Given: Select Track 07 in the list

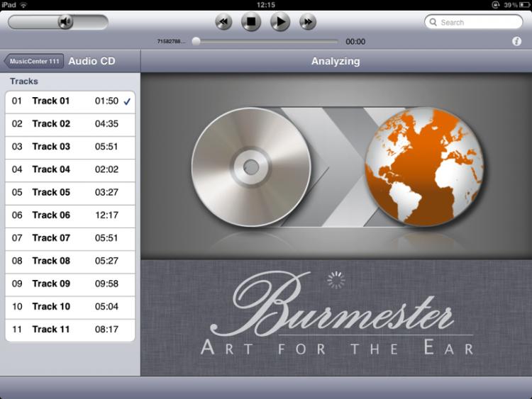Looking at the screenshot, I should pos(70,238).
